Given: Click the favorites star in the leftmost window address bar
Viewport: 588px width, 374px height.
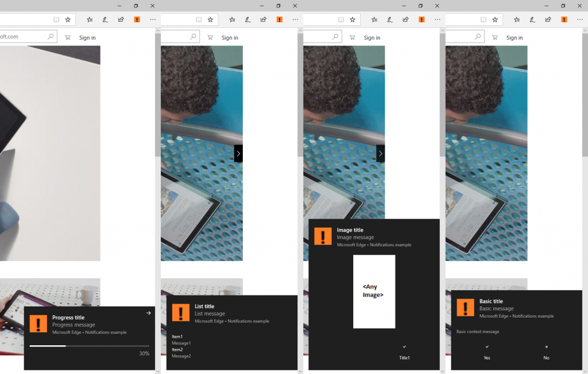Looking at the screenshot, I should [68, 20].
